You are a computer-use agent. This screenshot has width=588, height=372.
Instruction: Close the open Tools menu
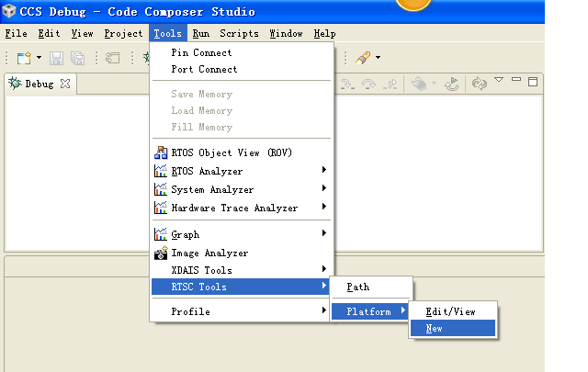pos(167,33)
